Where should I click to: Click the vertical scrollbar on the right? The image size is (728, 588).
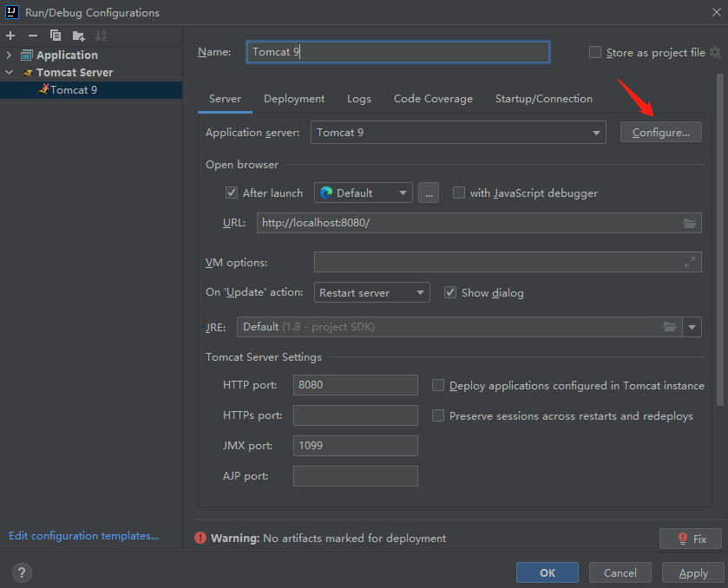[x=720, y=239]
